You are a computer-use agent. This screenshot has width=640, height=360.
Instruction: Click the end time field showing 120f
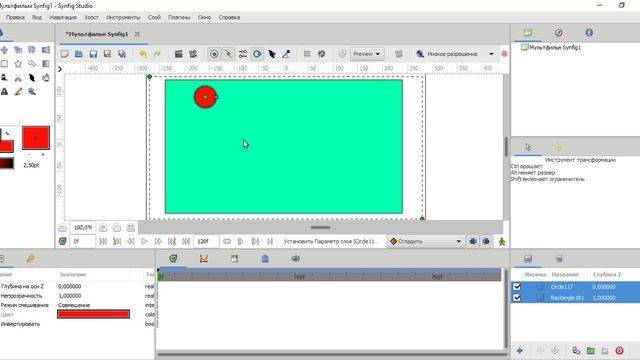pyautogui.click(x=206, y=241)
